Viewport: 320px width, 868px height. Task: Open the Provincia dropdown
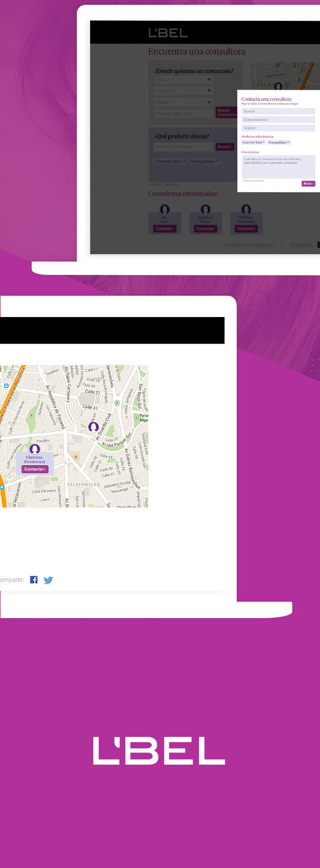184,91
